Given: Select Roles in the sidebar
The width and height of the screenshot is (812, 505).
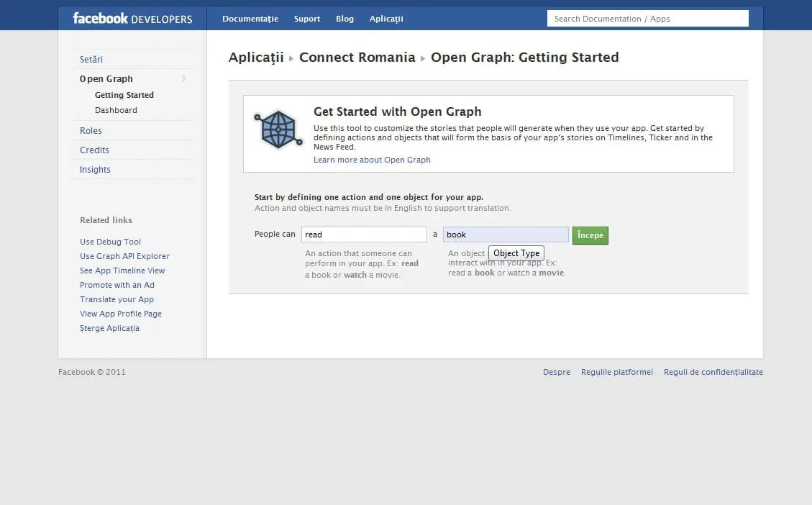Looking at the screenshot, I should tap(91, 130).
